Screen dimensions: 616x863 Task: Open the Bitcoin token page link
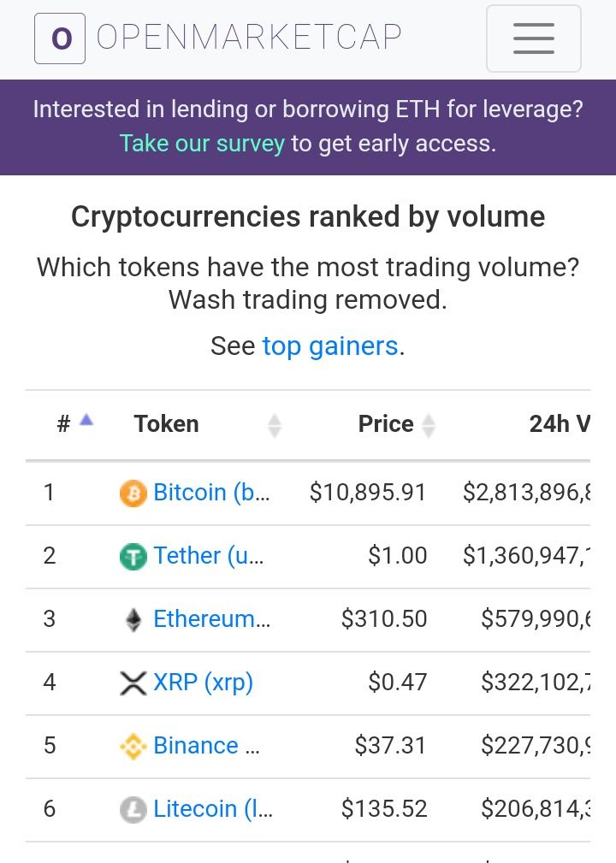coord(211,492)
